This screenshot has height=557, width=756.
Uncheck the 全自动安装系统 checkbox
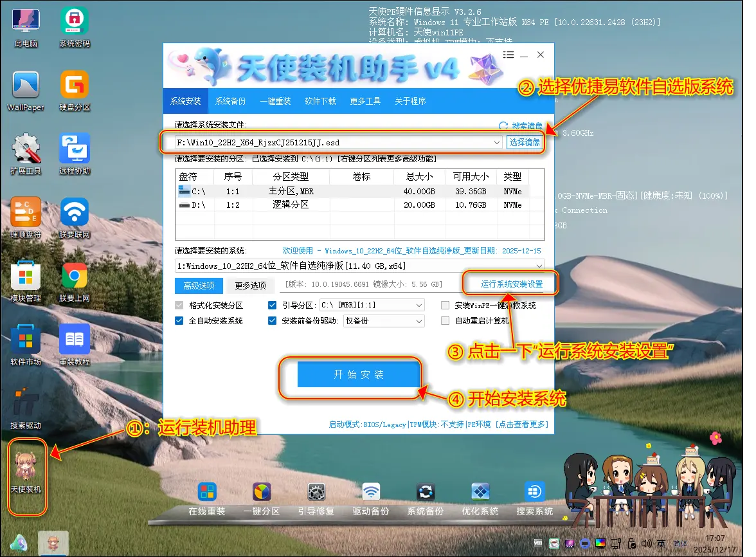point(179,321)
